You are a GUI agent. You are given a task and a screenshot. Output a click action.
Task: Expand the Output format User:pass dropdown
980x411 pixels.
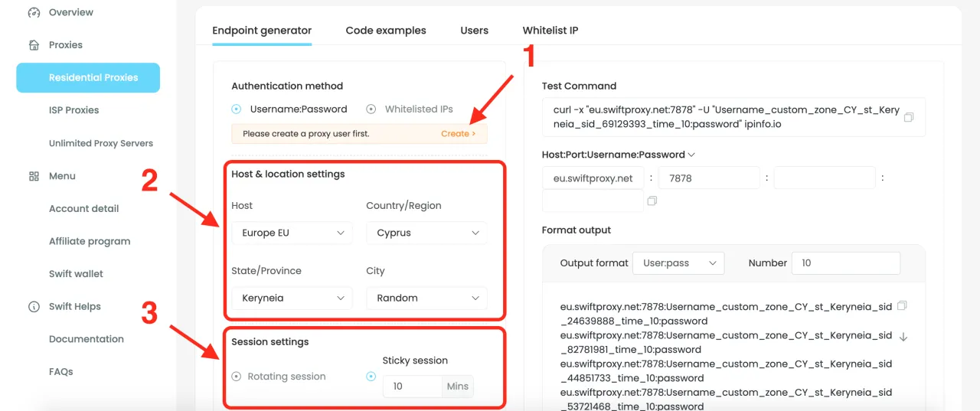(x=678, y=263)
